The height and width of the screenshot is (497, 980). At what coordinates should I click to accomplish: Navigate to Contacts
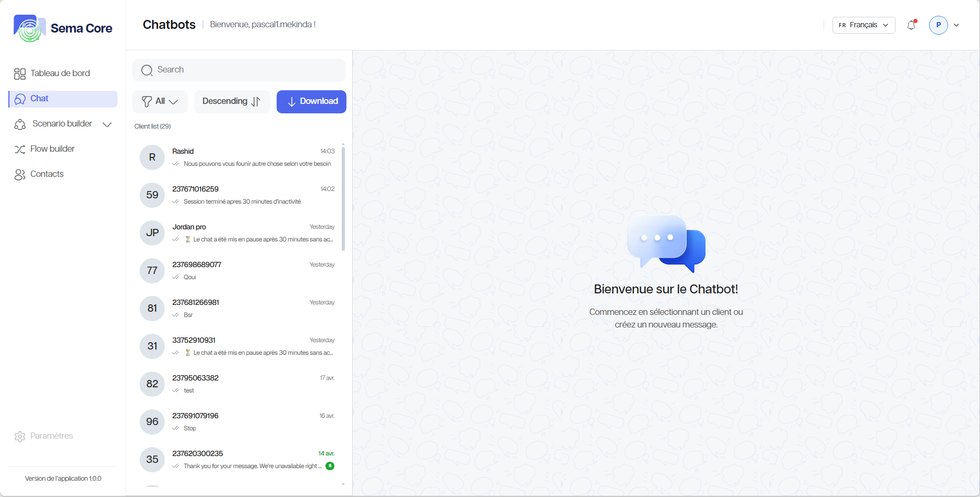click(x=47, y=174)
